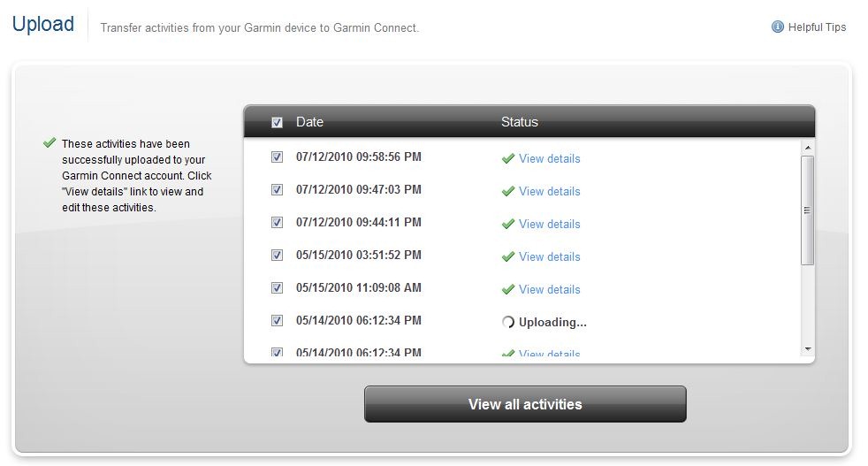Click the green checkmark next to success message
This screenshot has width=868, height=466.
click(x=49, y=143)
